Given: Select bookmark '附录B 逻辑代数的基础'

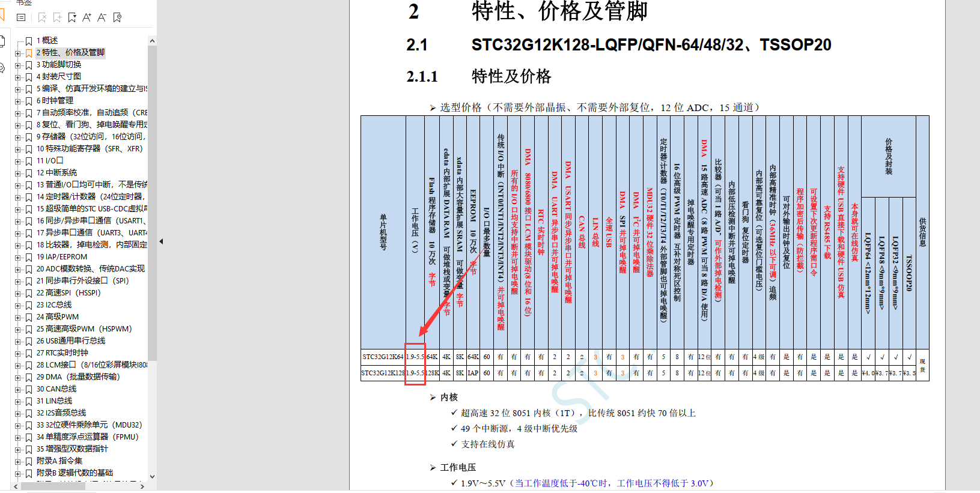Looking at the screenshot, I should pos(75,473).
